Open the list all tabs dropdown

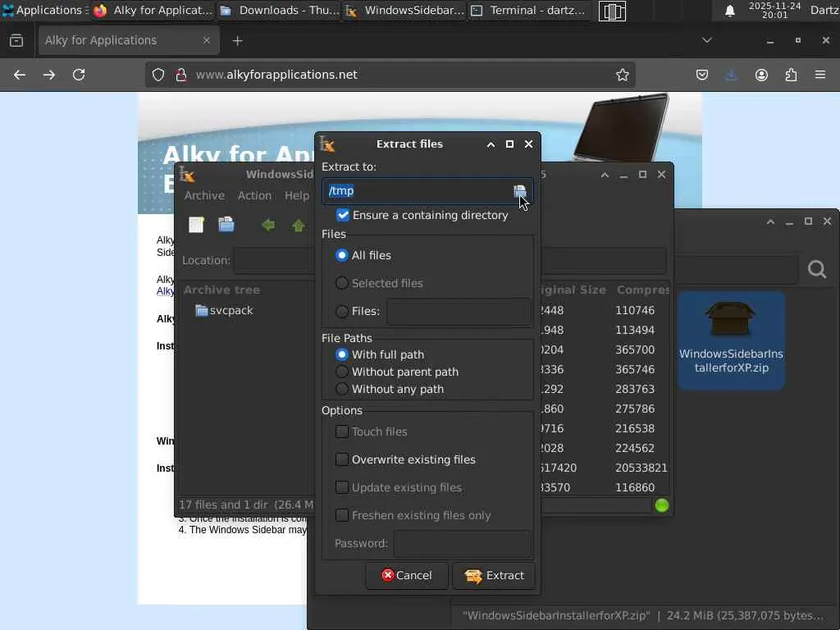tap(706, 41)
